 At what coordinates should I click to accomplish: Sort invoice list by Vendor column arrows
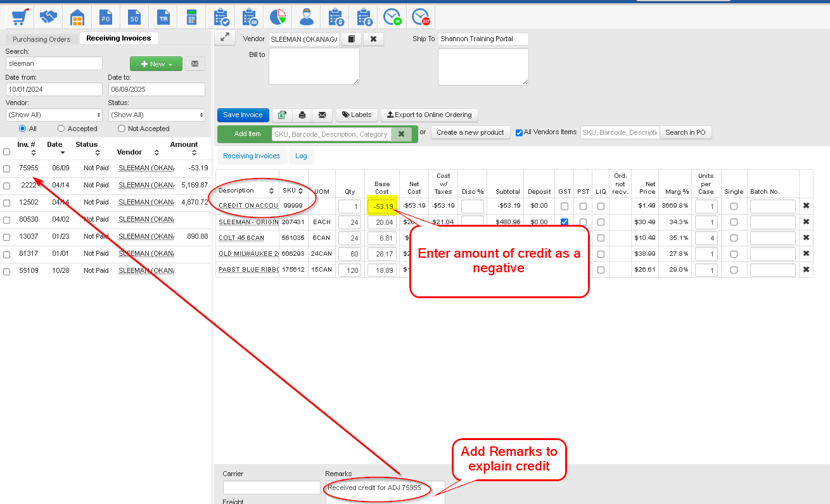156,153
